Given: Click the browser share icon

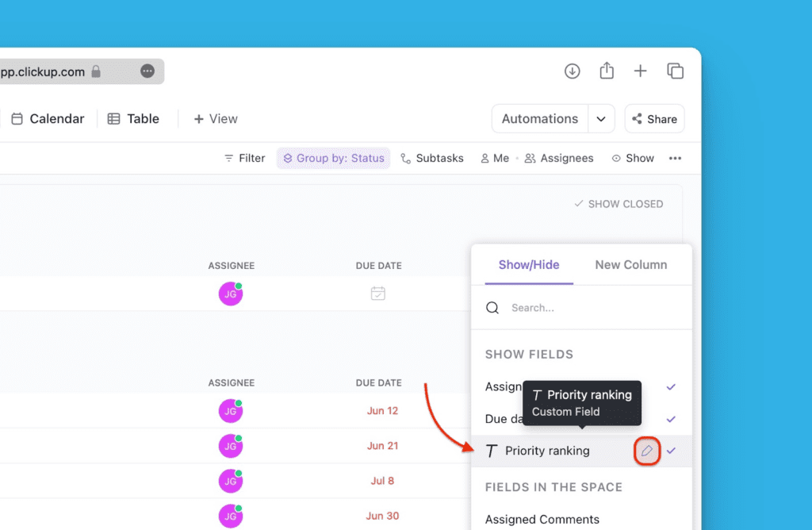Looking at the screenshot, I should 607,71.
